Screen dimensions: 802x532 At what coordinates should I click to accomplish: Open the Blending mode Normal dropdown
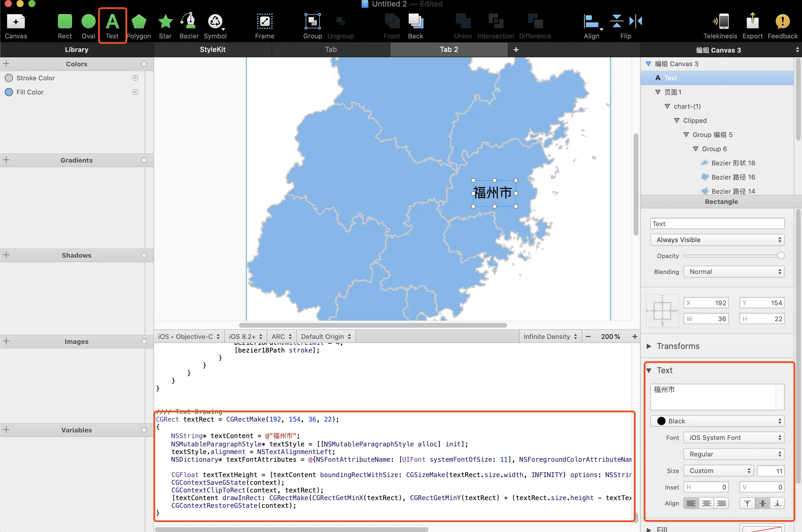click(x=734, y=272)
